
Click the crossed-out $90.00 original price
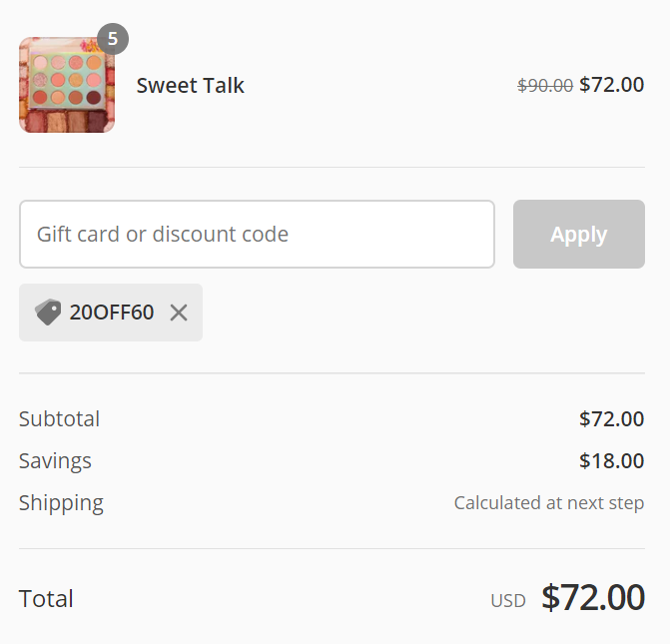545,85
